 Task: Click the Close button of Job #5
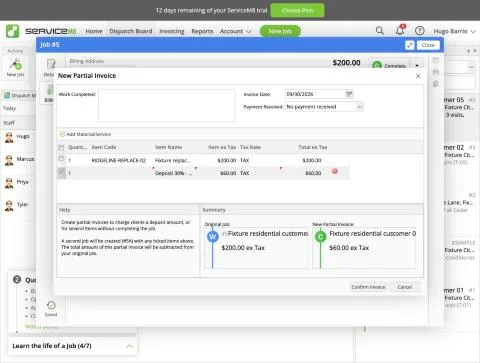pyautogui.click(x=428, y=45)
